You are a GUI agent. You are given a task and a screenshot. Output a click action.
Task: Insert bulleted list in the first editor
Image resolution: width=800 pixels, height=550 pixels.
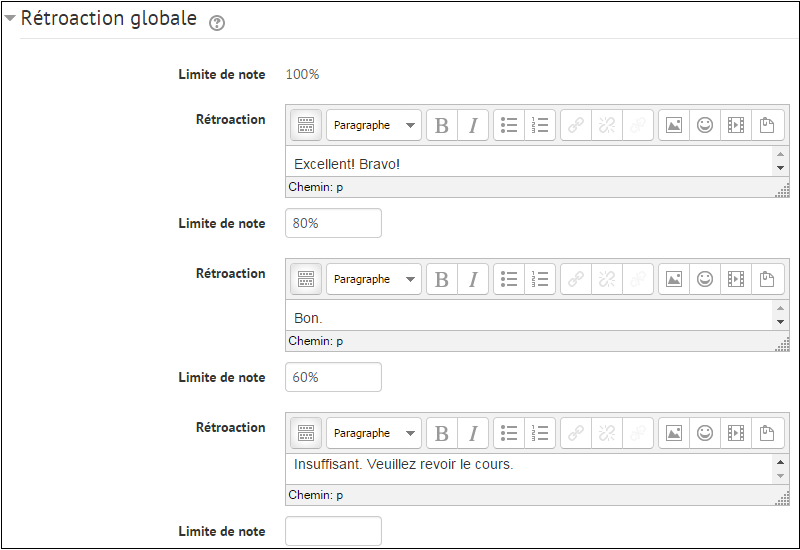click(x=509, y=126)
